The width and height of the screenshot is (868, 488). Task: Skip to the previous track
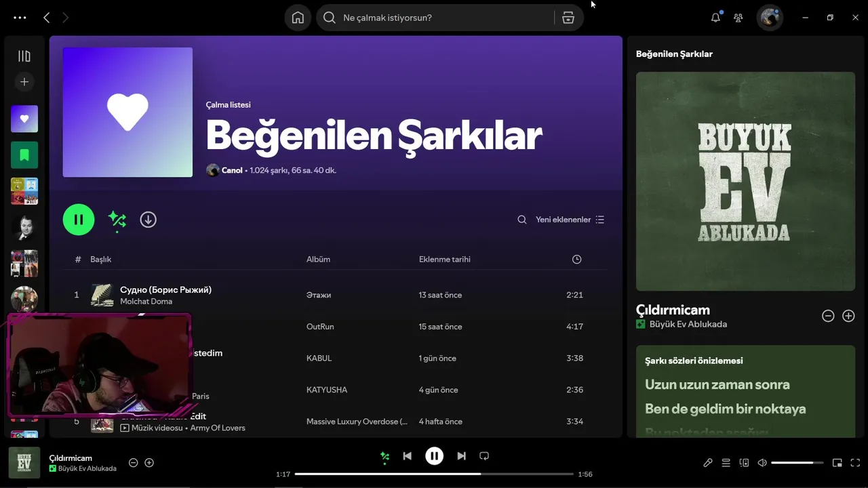[407, 456]
